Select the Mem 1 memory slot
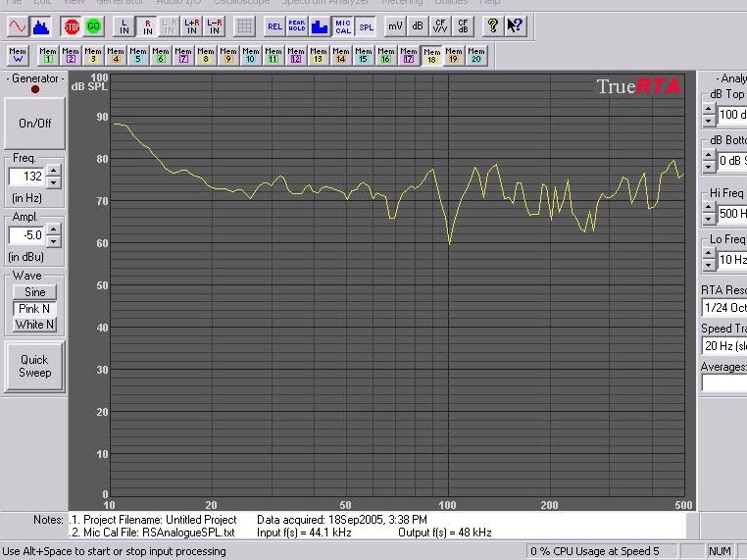Viewport: 747px width, 560px height. click(48, 56)
